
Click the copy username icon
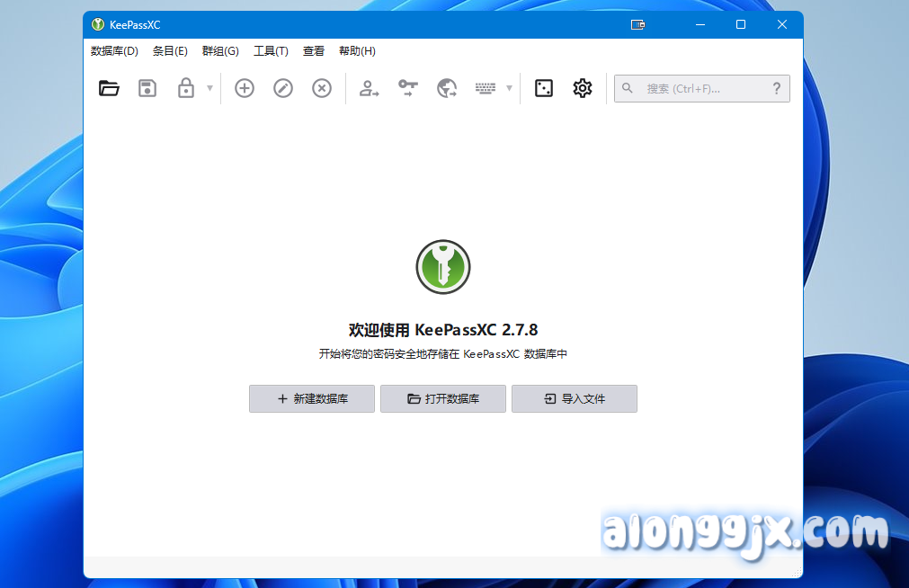370,88
